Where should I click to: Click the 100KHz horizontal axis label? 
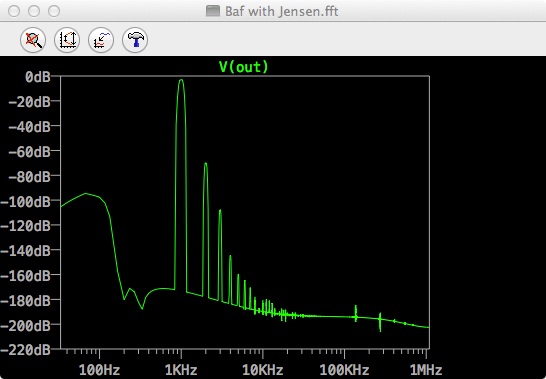[344, 370]
